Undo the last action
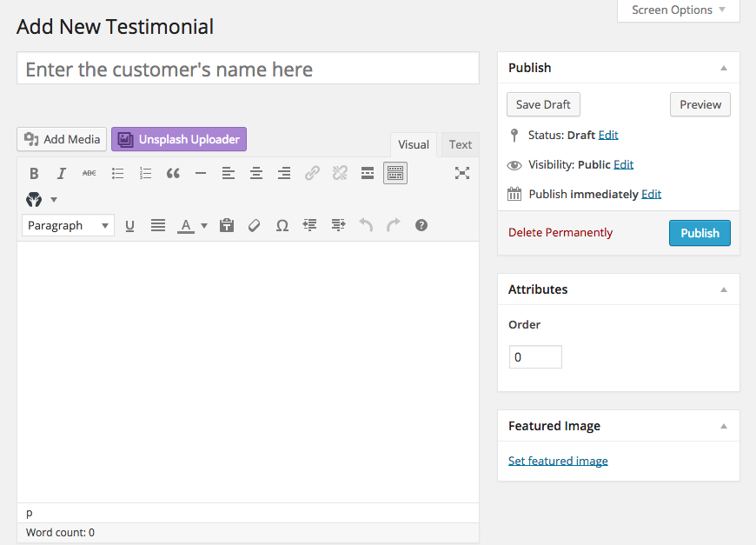 [x=366, y=225]
